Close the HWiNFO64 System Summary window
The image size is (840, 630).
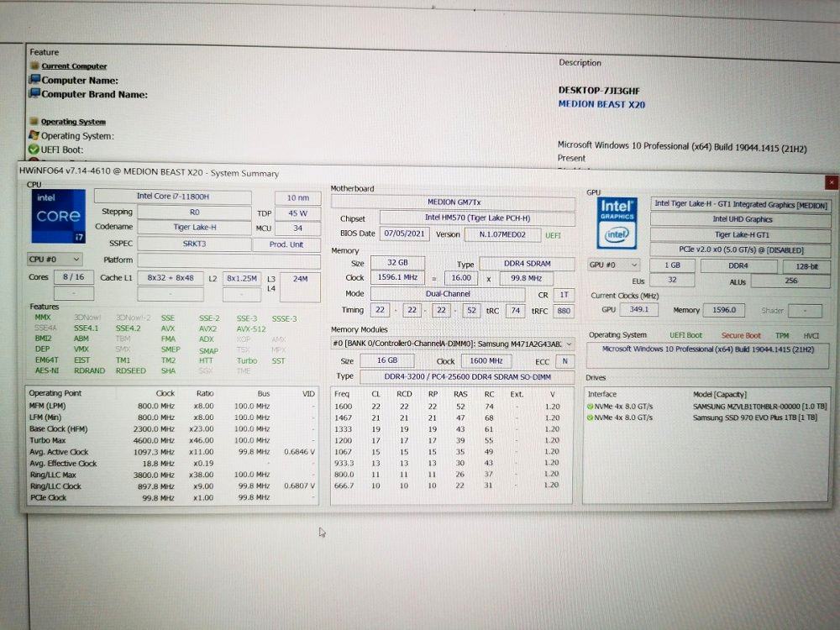[x=831, y=182]
